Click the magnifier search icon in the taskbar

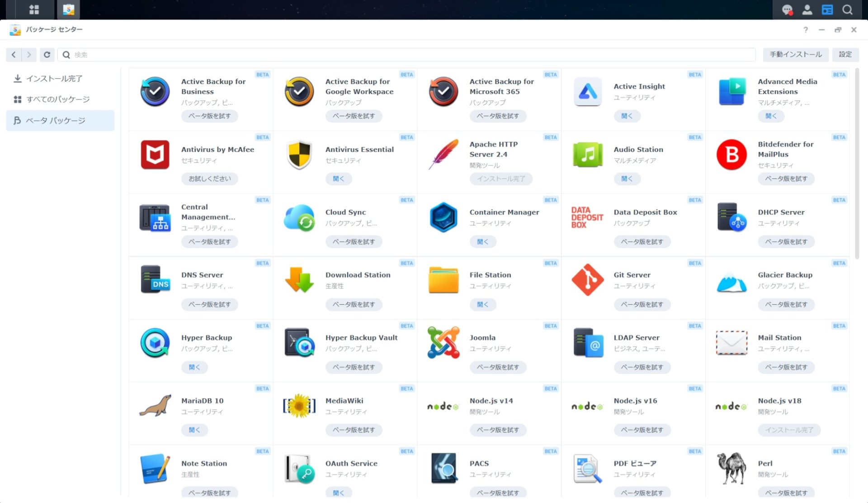click(847, 9)
